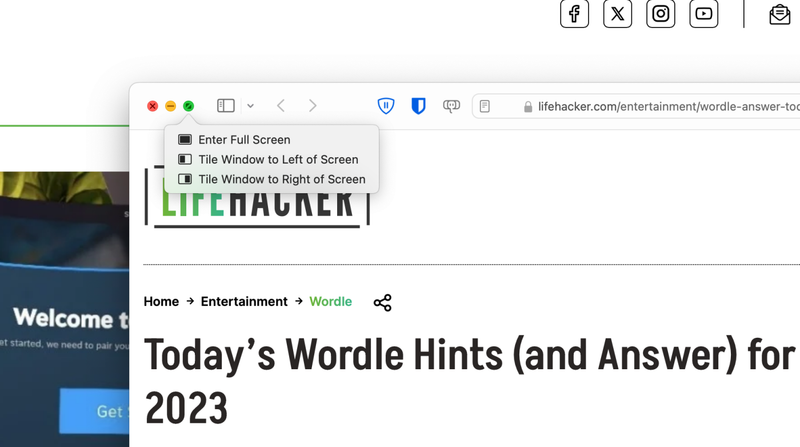
Task: Open the Entertainment breadcrumb link
Action: pos(244,302)
